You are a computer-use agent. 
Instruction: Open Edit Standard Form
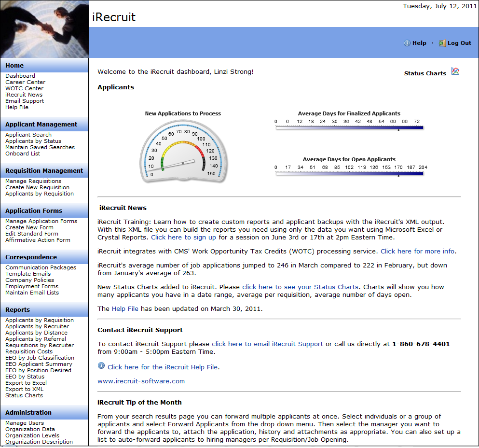coord(32,234)
